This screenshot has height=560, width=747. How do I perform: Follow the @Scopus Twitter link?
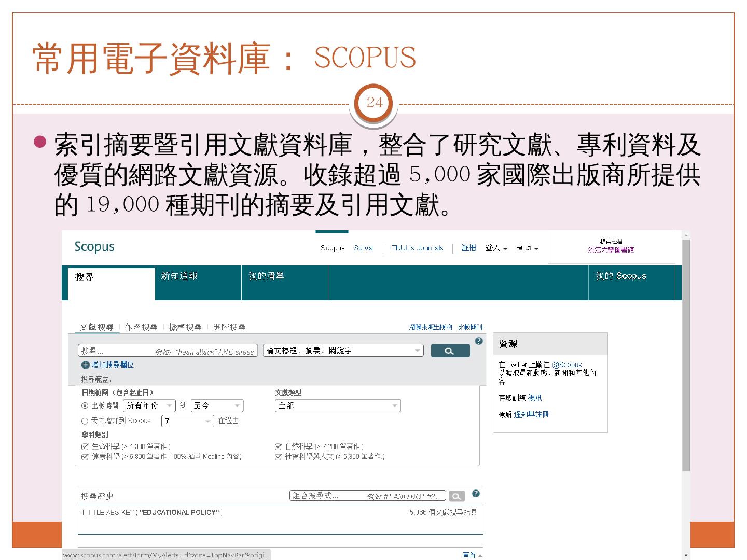tap(567, 365)
